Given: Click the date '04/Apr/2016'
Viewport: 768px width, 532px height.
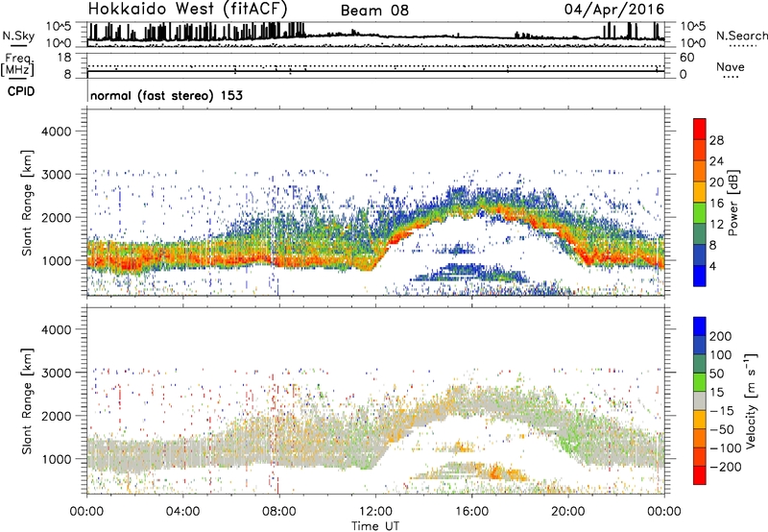Looking at the screenshot, I should [614, 10].
